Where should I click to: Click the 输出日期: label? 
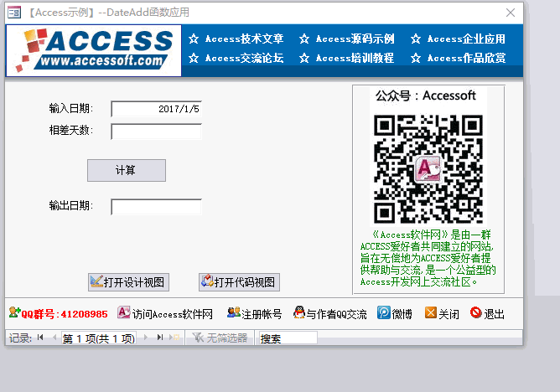click(x=71, y=206)
